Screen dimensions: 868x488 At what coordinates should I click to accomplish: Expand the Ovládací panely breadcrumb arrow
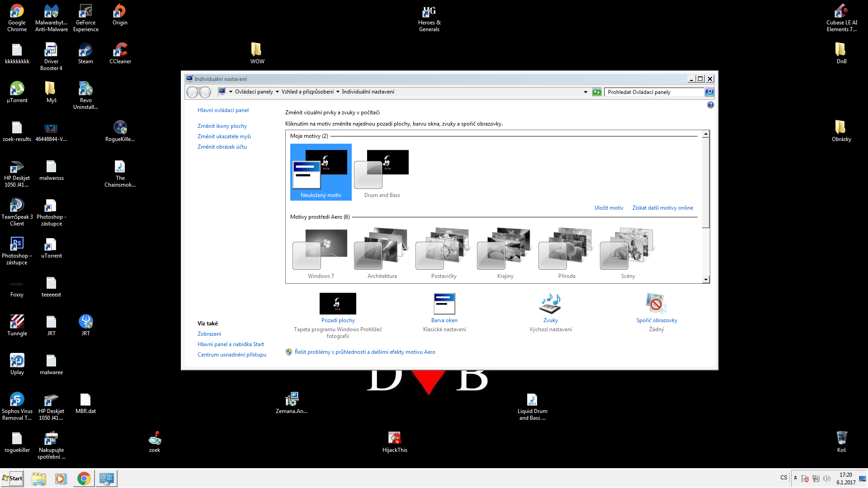click(277, 92)
